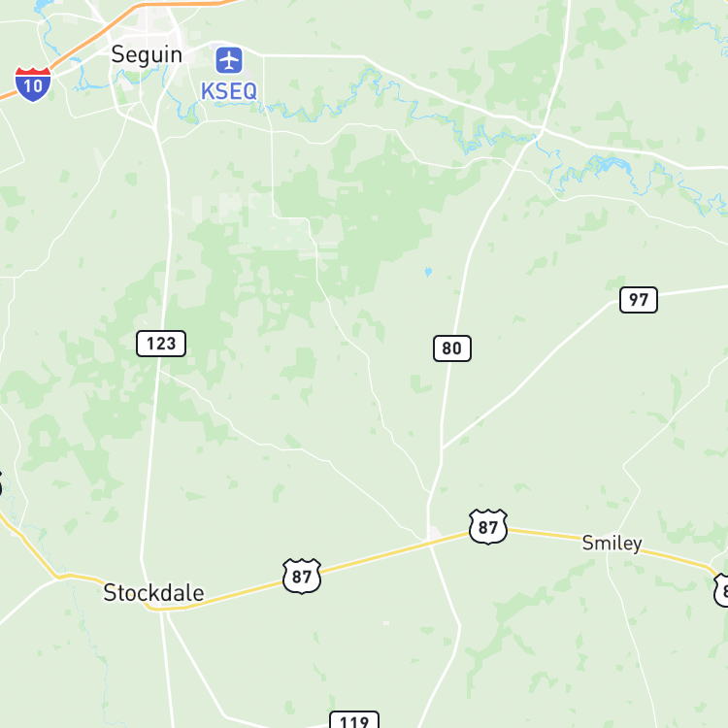Click the KSEQ airport text label
Viewport: 728px width, 728px height.
[x=229, y=91]
